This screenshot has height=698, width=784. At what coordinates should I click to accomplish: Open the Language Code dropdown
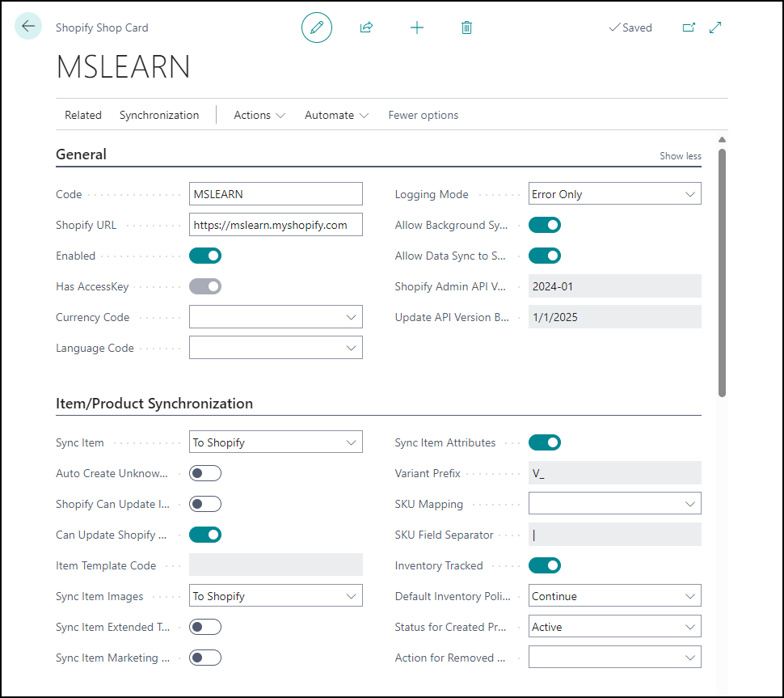(x=276, y=348)
